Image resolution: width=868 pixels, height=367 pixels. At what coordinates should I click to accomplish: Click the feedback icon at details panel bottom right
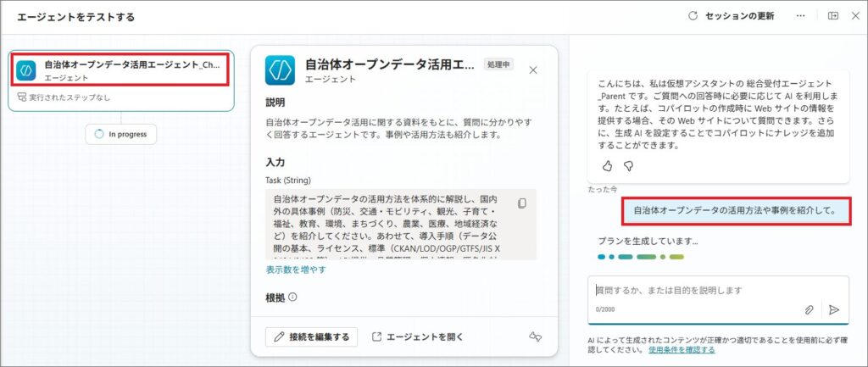[534, 336]
